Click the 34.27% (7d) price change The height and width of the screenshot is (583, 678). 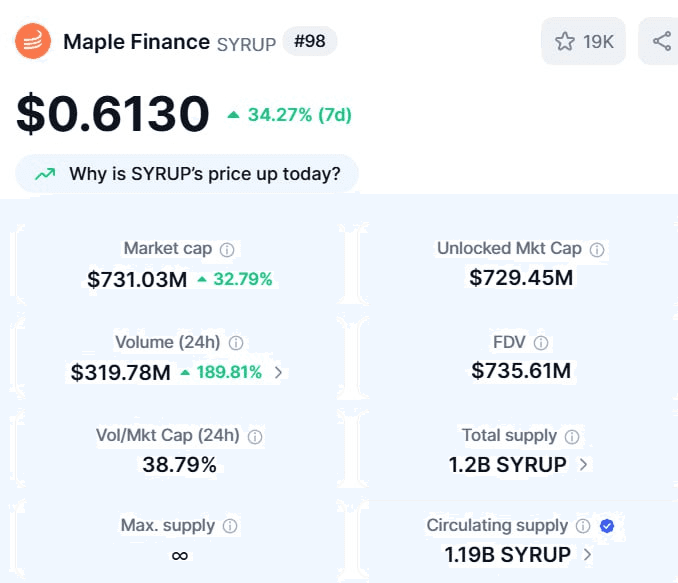tap(290, 115)
